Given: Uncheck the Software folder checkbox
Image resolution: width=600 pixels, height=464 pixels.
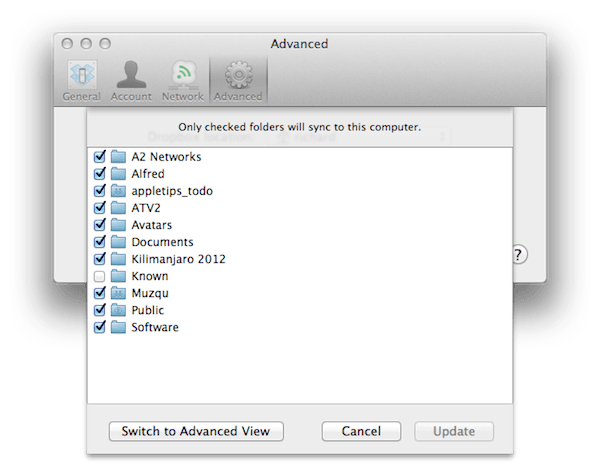Looking at the screenshot, I should (x=99, y=327).
